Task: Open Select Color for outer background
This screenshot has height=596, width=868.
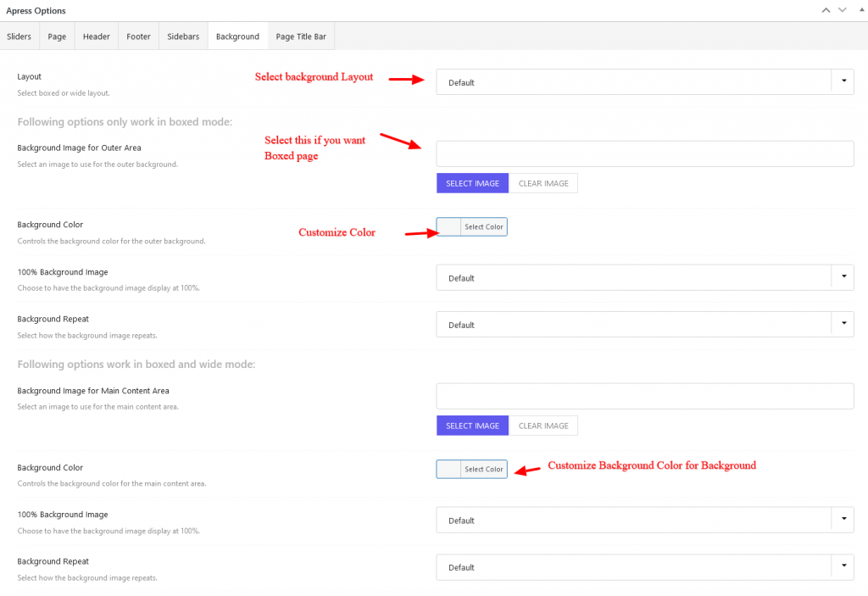Action: 484,226
